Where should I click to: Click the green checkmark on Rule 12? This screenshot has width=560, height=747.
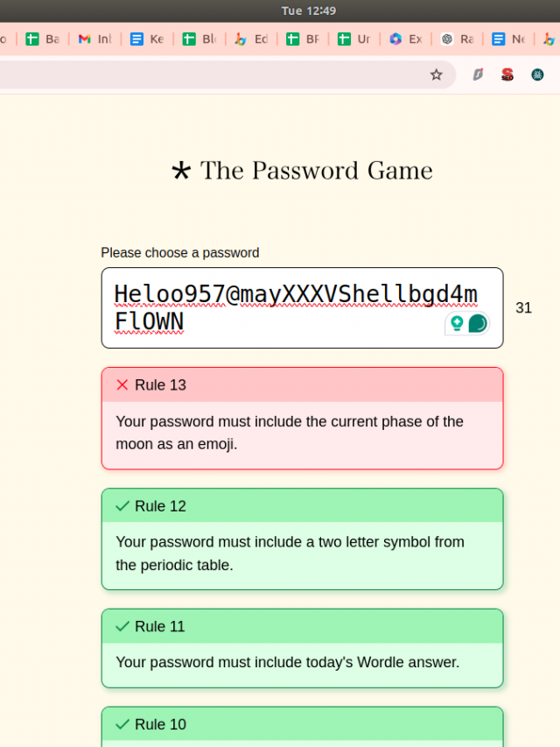(x=122, y=506)
